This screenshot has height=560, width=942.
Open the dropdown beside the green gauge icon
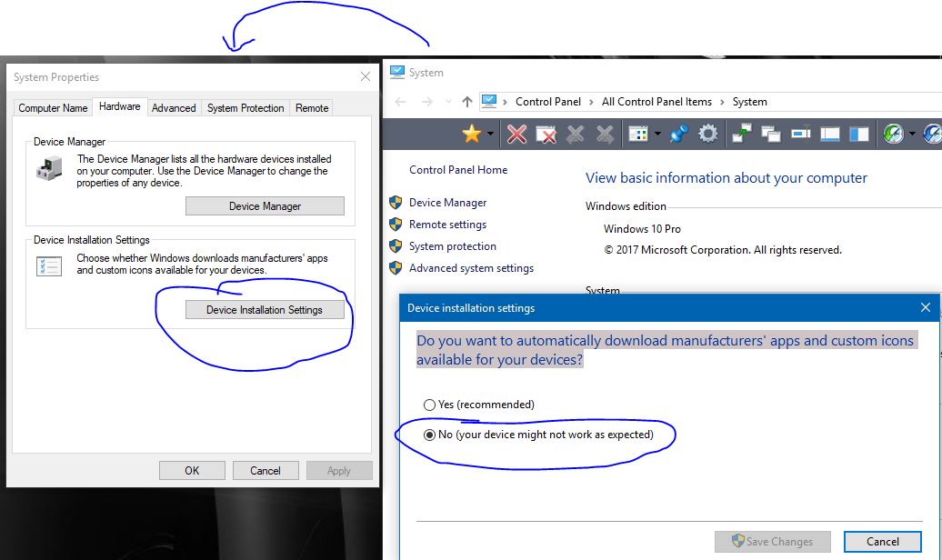point(913,134)
